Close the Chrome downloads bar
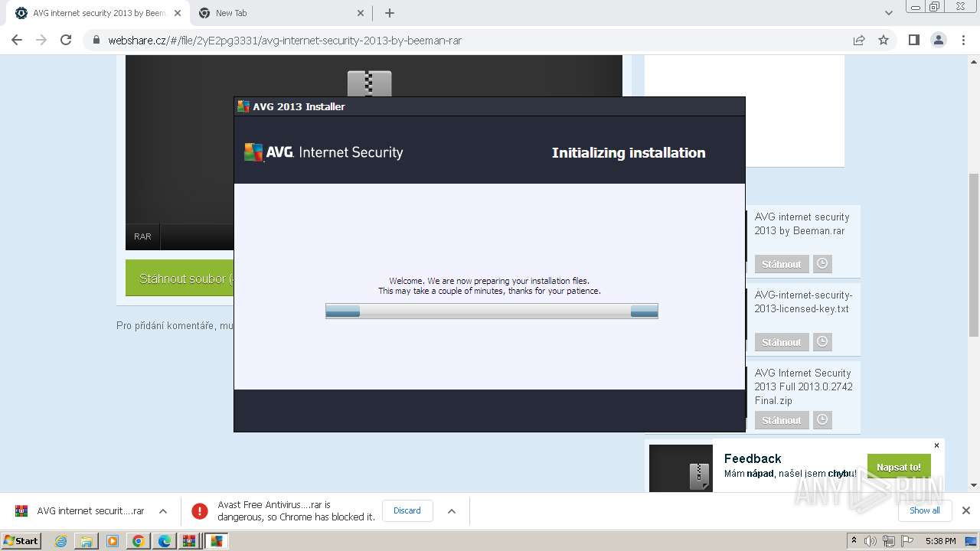The height and width of the screenshot is (551, 980). click(x=965, y=510)
